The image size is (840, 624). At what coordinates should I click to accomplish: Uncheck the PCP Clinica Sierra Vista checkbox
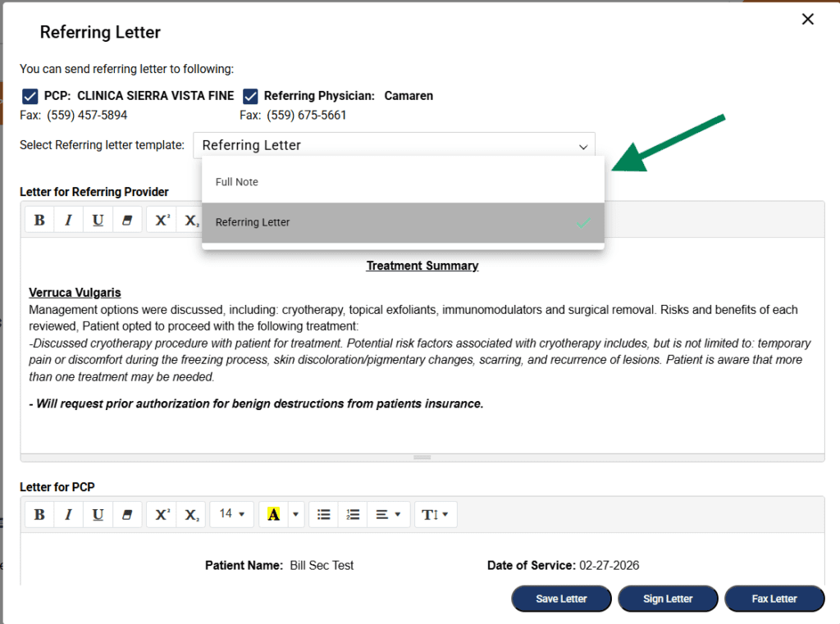(x=30, y=96)
